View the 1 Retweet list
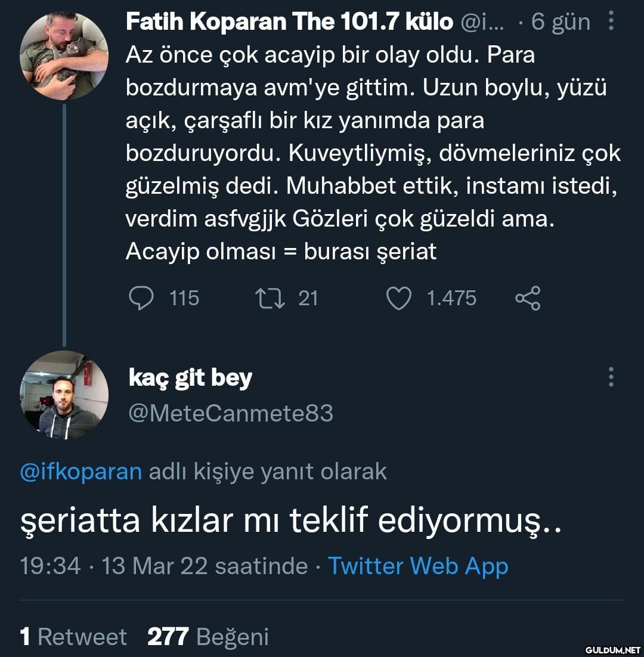This screenshot has width=644, height=657. point(73,637)
